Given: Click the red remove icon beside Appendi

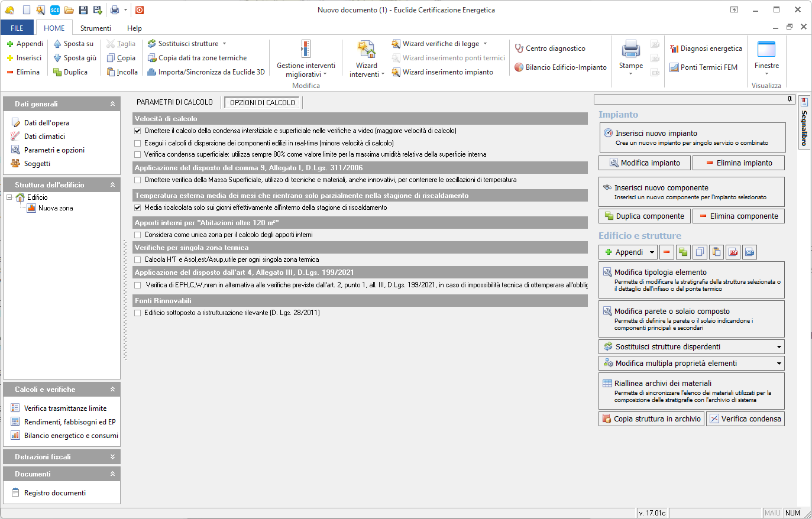Looking at the screenshot, I should [667, 252].
